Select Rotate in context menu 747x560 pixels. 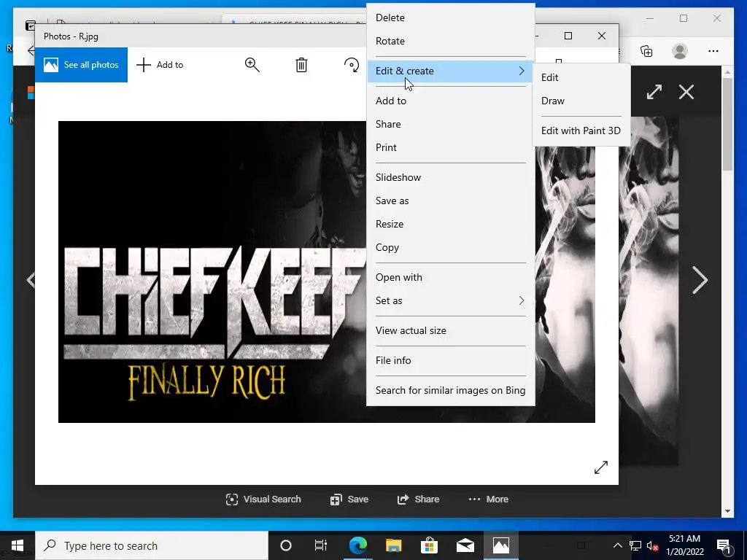pos(450,41)
